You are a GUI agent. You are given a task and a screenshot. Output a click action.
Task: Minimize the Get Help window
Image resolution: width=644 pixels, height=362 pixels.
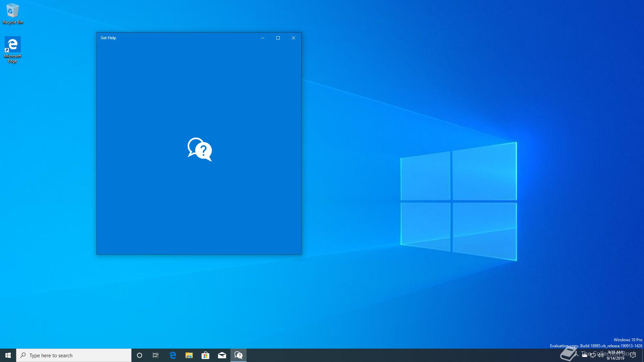tap(263, 38)
